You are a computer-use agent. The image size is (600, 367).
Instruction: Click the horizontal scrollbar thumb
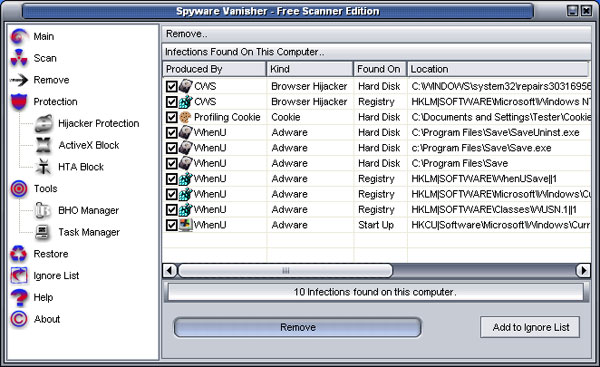[285, 271]
